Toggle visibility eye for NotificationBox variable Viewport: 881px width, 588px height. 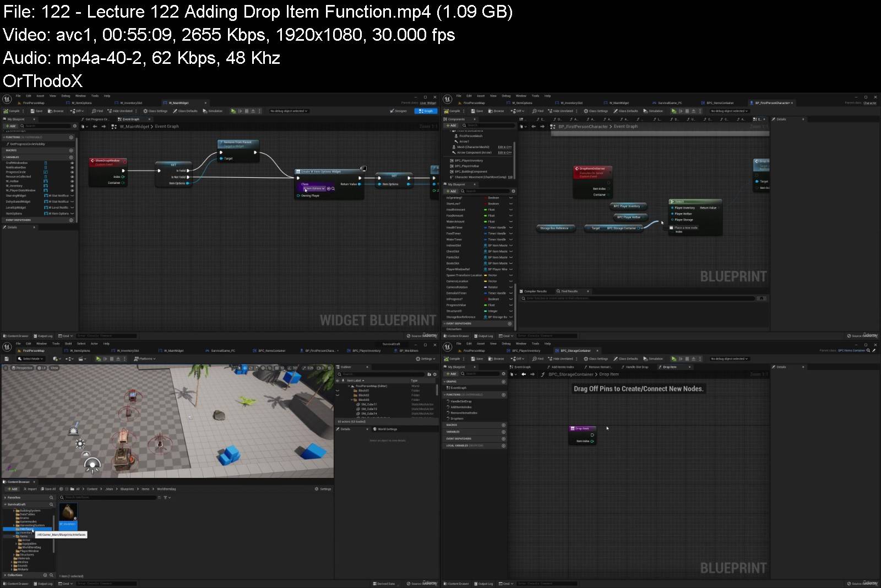[72, 167]
